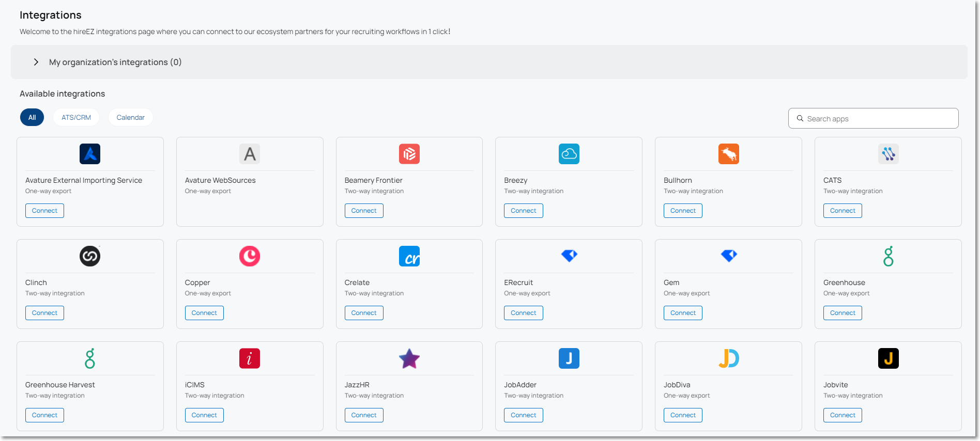The width and height of the screenshot is (980, 441).
Task: Connect the Greenhouse Harvest integration
Action: [x=44, y=415]
